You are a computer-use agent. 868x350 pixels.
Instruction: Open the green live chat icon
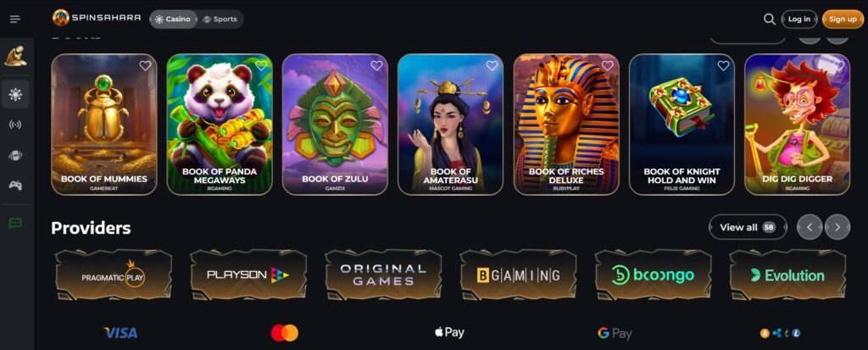[15, 223]
